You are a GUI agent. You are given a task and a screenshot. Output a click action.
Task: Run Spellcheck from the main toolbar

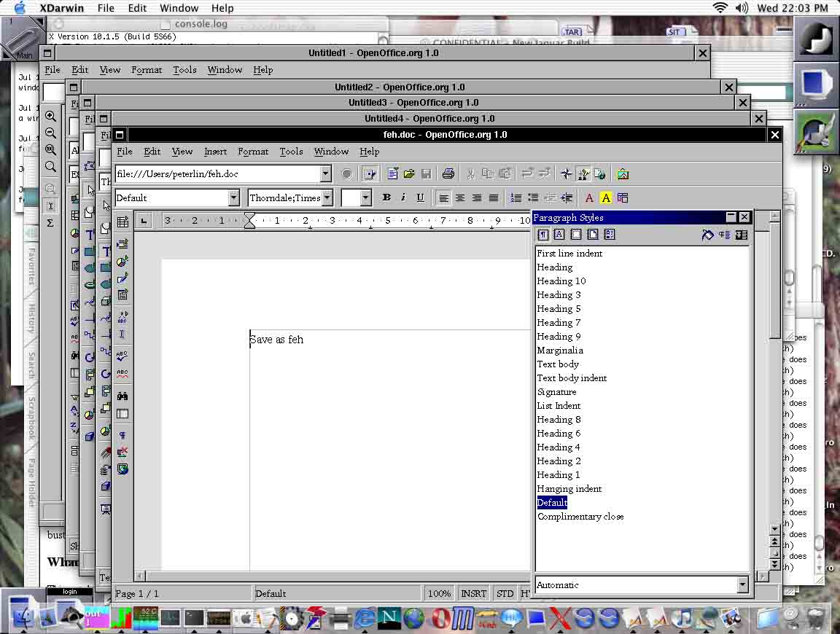(x=122, y=356)
